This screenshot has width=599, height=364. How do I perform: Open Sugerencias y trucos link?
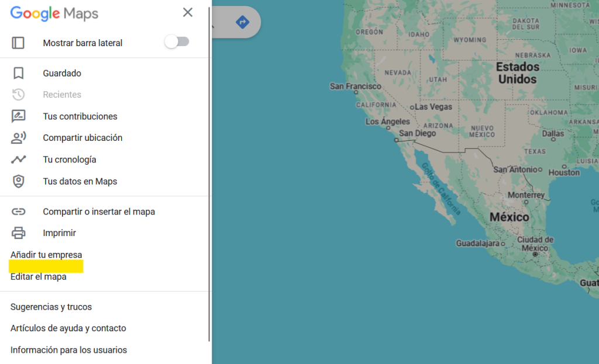point(51,307)
